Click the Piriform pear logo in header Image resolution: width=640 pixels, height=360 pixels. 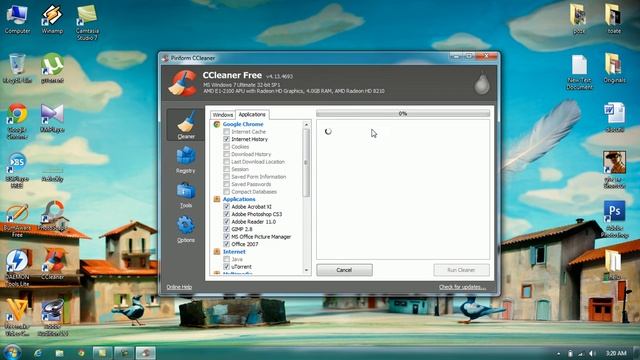[482, 84]
